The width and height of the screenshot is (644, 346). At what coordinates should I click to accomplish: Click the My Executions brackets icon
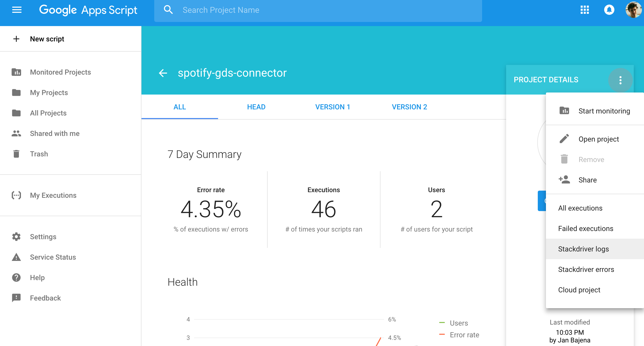pos(16,195)
